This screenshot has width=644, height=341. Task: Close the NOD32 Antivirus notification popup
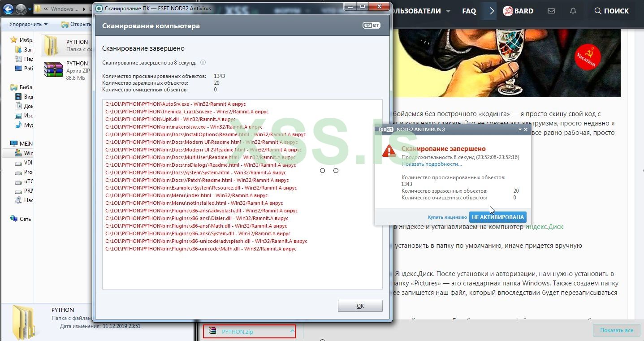(x=526, y=129)
